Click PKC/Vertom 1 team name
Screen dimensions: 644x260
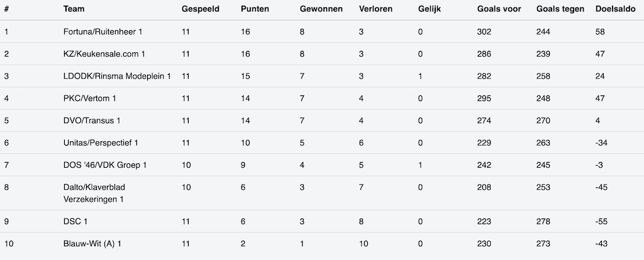(x=90, y=99)
